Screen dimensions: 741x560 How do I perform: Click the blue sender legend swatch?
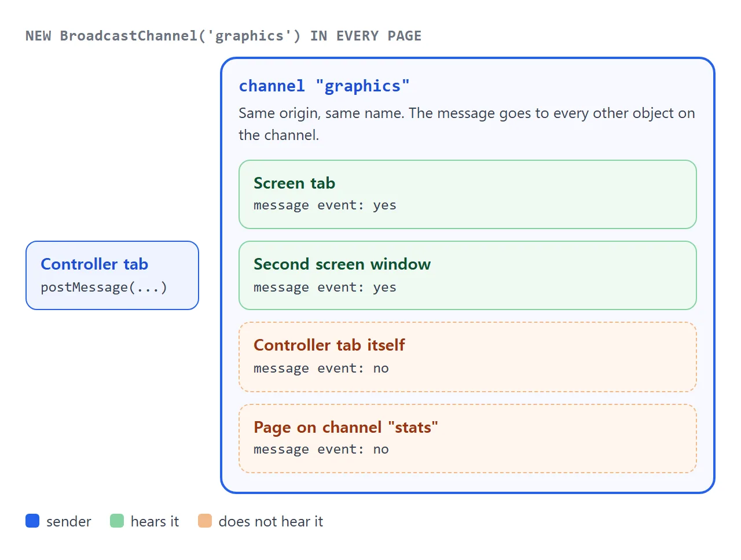click(x=32, y=521)
